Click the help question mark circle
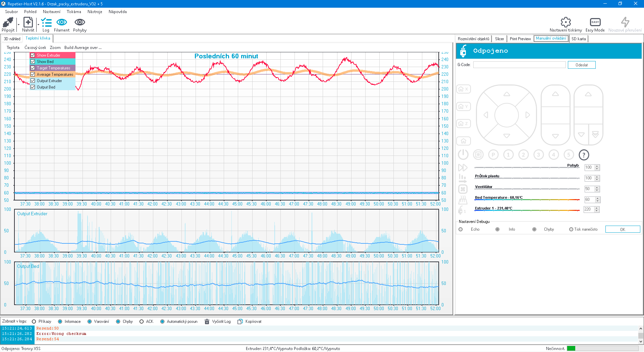This screenshot has width=644, height=352. tap(584, 155)
